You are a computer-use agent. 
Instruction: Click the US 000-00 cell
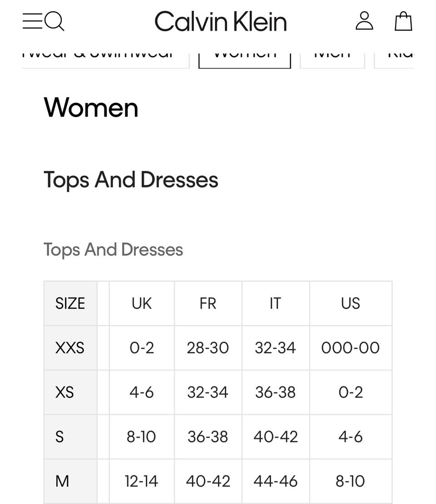[x=350, y=348]
